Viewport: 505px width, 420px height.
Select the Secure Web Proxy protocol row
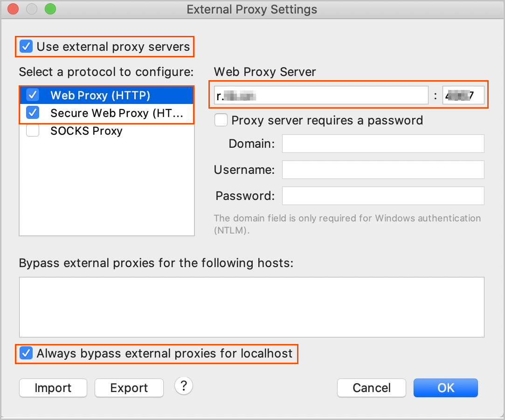pos(107,113)
